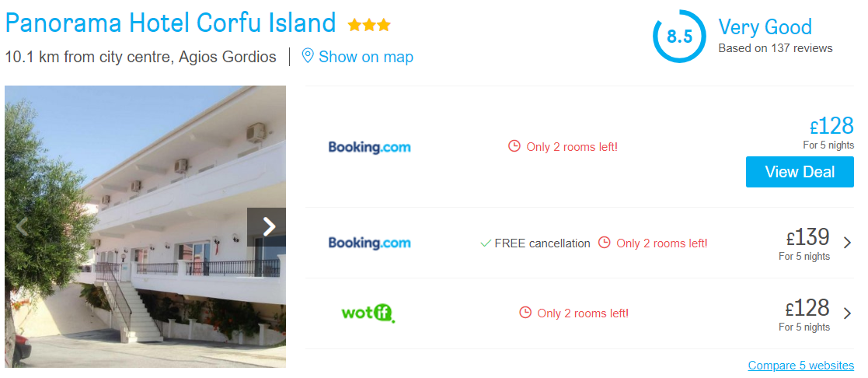868x378 pixels.
Task: Click View Deal button
Action: pos(800,172)
